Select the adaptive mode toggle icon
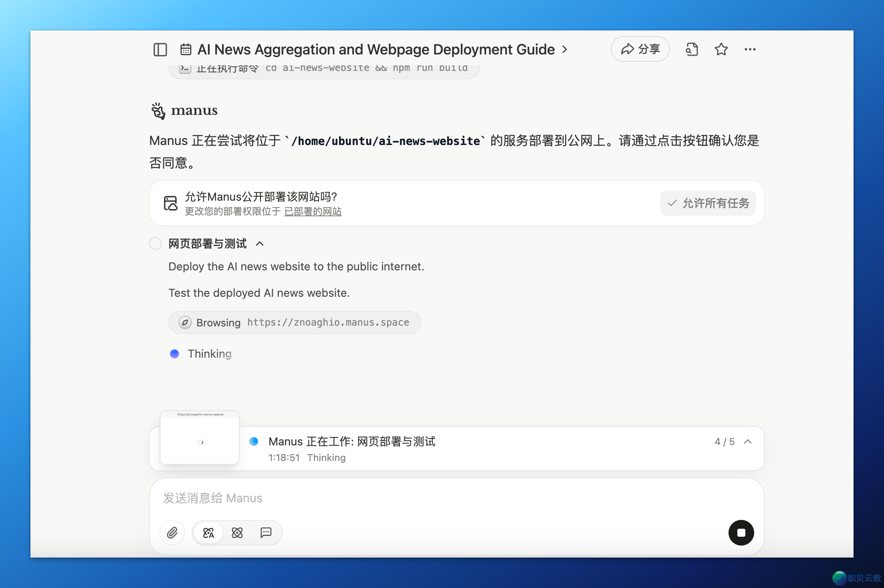 208,533
